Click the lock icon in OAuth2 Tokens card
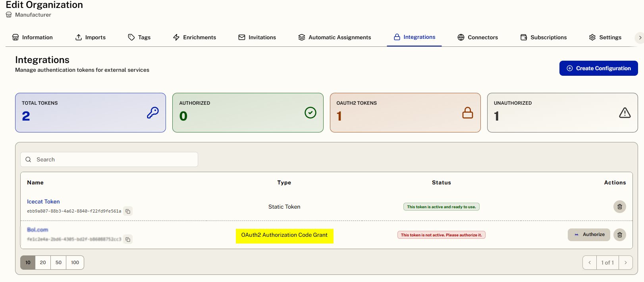 point(468,113)
